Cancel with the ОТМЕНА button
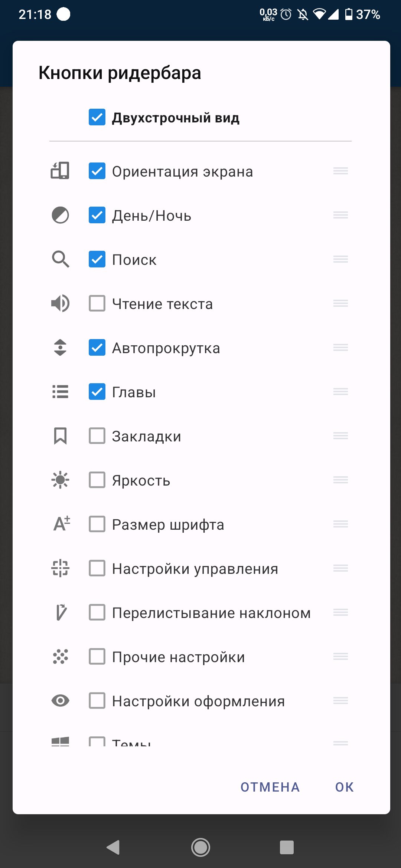Screen dimensions: 401x868 point(270,787)
